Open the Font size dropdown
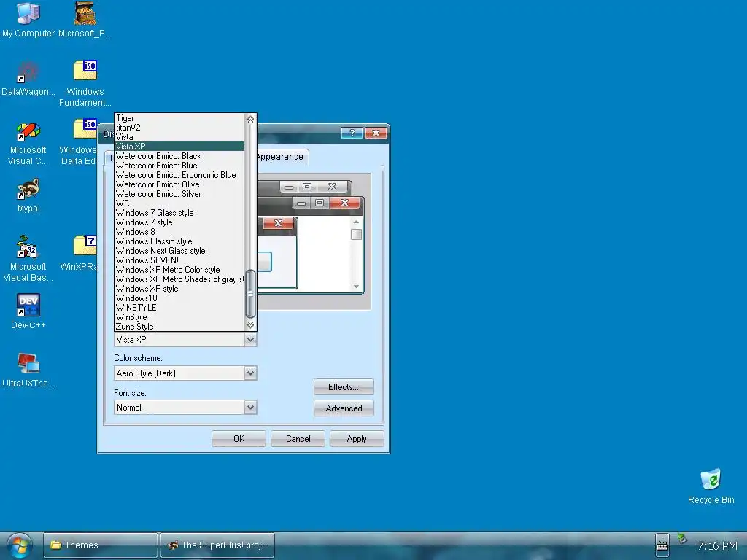This screenshot has width=747, height=560. tap(251, 407)
